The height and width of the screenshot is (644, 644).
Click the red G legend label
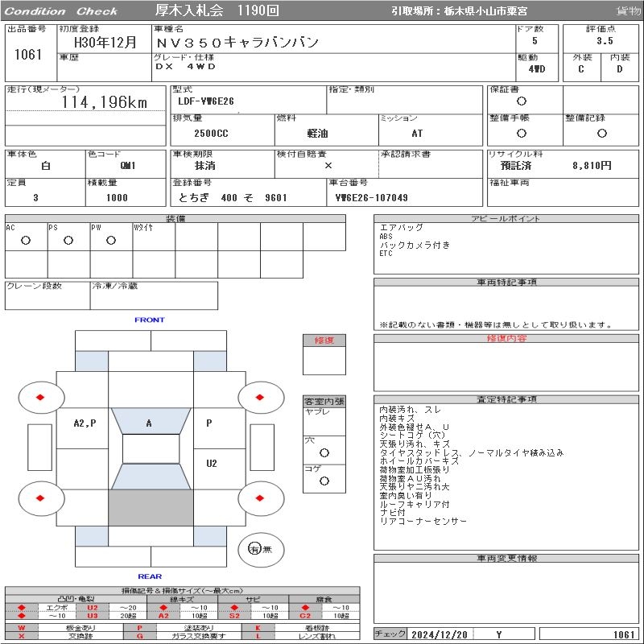pyautogui.click(x=140, y=636)
